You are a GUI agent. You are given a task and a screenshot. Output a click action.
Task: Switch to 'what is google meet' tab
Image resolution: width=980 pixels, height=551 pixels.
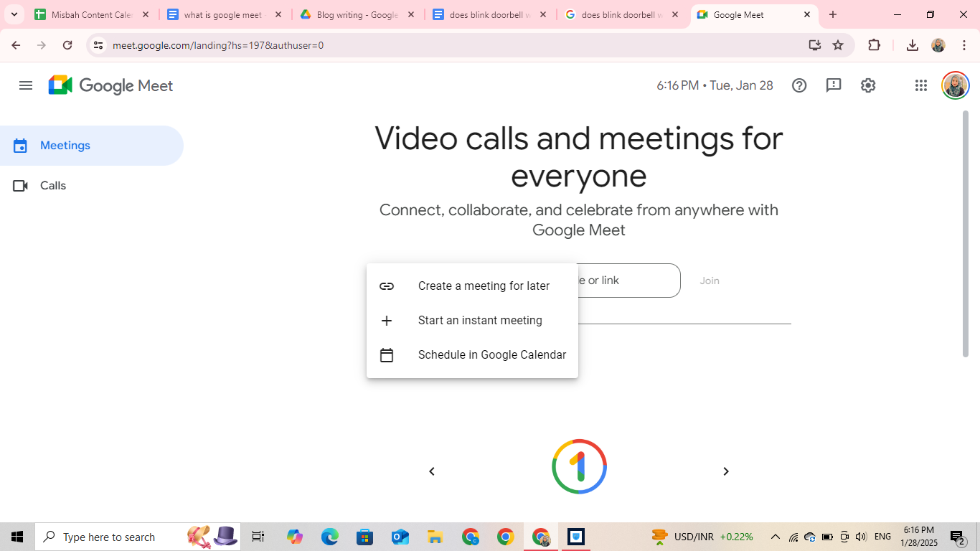[x=225, y=14]
